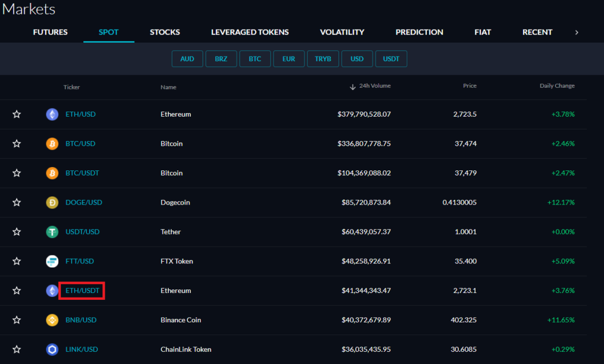Sort by the Price column header

pos(470,86)
